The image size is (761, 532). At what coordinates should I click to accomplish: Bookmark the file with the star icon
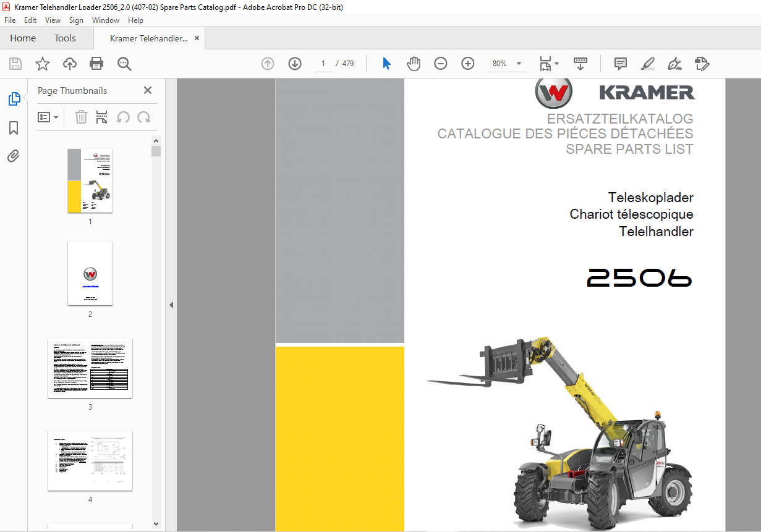42,64
